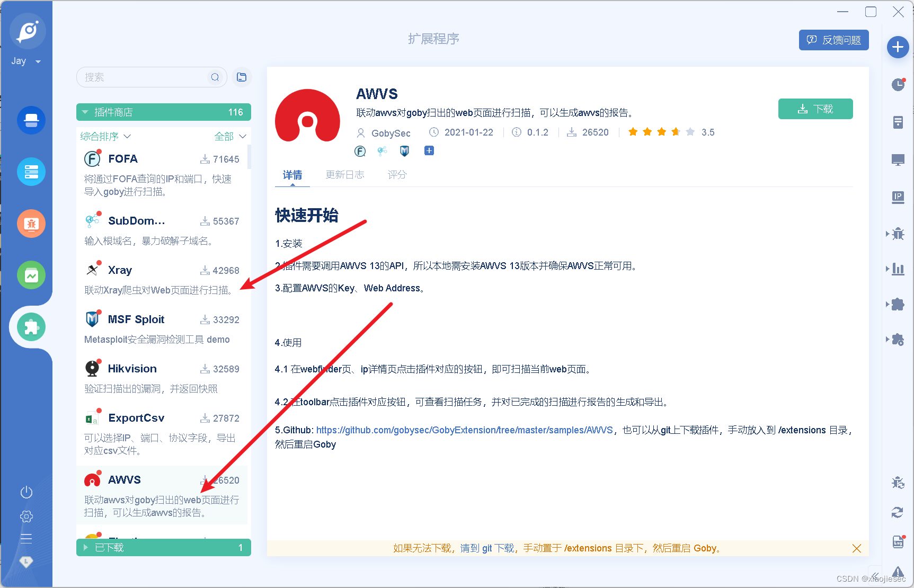Switch to the 详情 tab
The height and width of the screenshot is (588, 914).
point(292,175)
